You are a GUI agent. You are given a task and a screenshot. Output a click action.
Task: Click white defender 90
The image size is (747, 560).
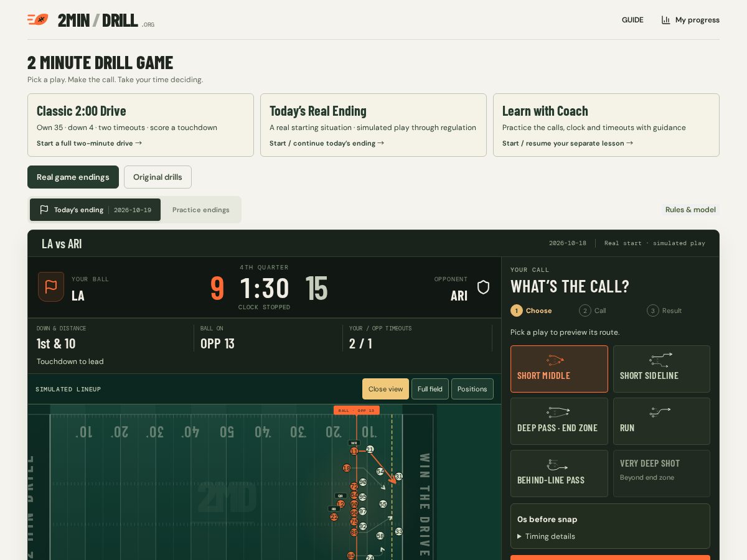pos(363,482)
